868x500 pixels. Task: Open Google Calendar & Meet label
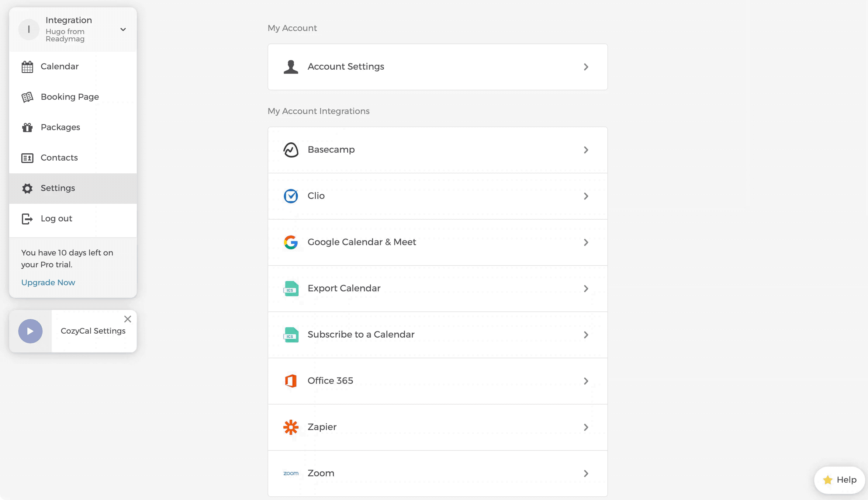[x=361, y=242]
